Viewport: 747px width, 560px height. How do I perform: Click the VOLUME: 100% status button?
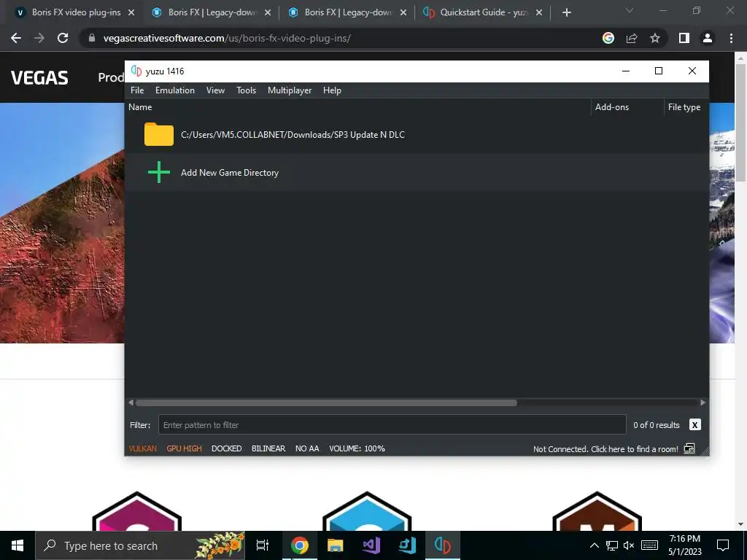click(x=357, y=448)
